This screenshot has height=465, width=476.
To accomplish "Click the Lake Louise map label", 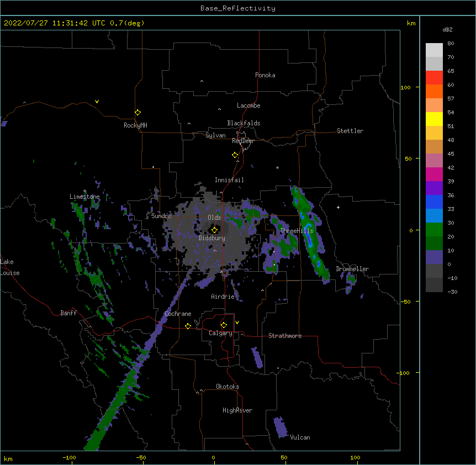I will 10,267.
